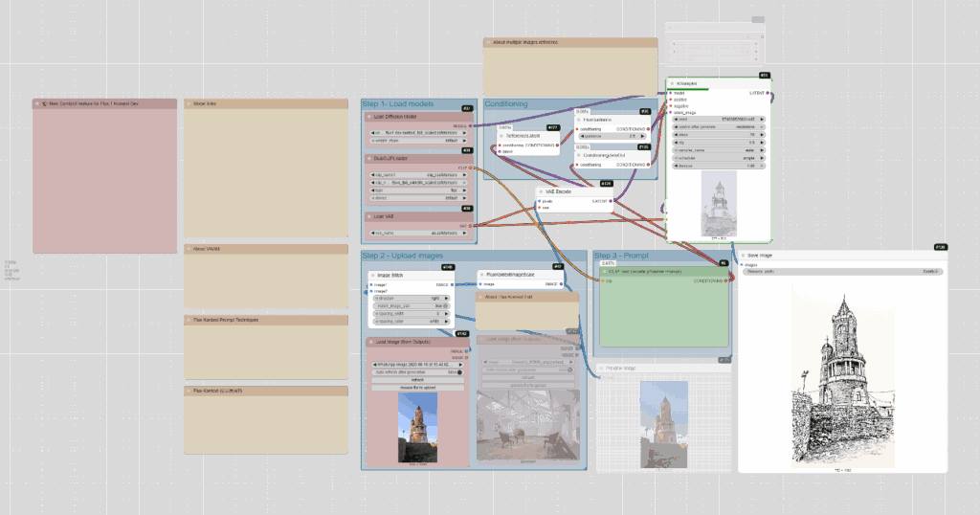Collapse the FluxGuidance node via title dot
980x515 pixels.
point(579,120)
